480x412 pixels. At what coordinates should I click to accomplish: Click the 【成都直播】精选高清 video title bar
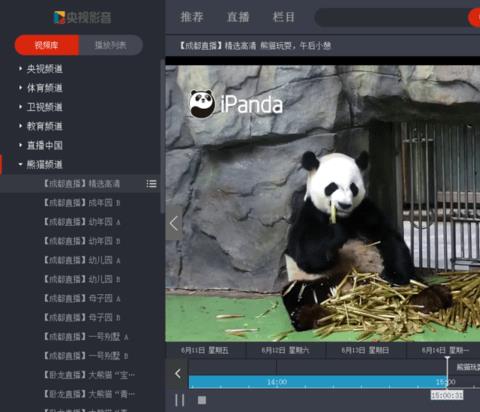(255, 46)
